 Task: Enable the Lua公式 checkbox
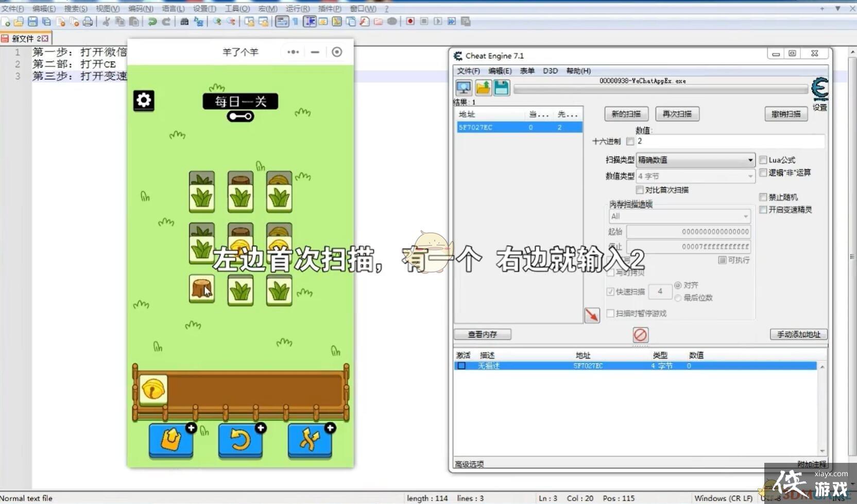coord(763,160)
